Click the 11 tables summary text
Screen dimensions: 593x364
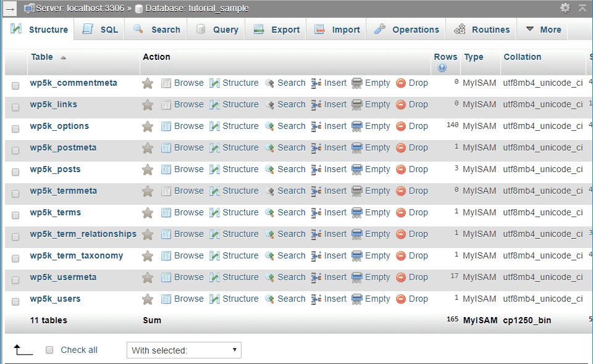(49, 321)
